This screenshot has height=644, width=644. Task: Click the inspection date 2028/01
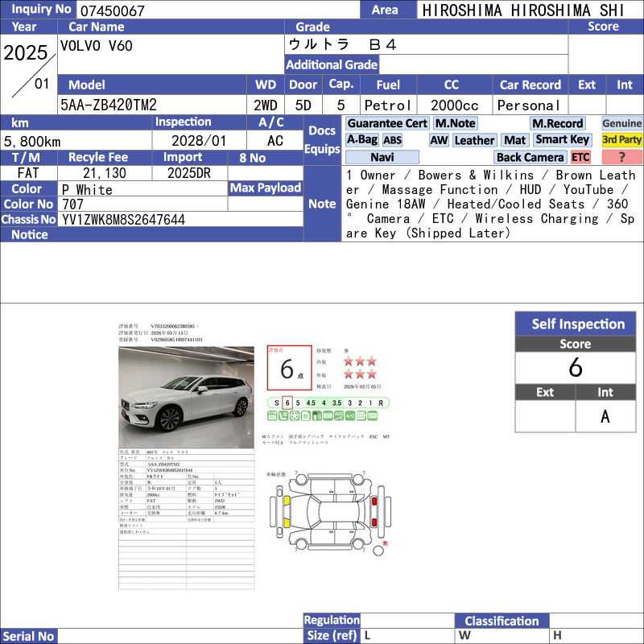click(x=199, y=141)
